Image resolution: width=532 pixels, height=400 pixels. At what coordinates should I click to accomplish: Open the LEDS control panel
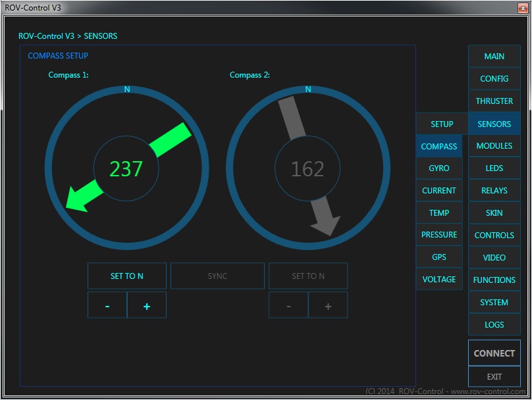494,168
